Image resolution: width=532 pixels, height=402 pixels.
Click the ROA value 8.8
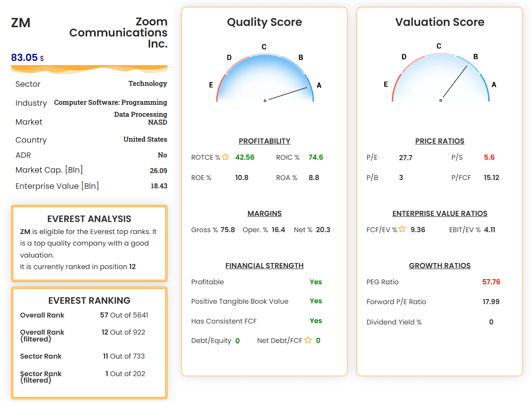[314, 178]
